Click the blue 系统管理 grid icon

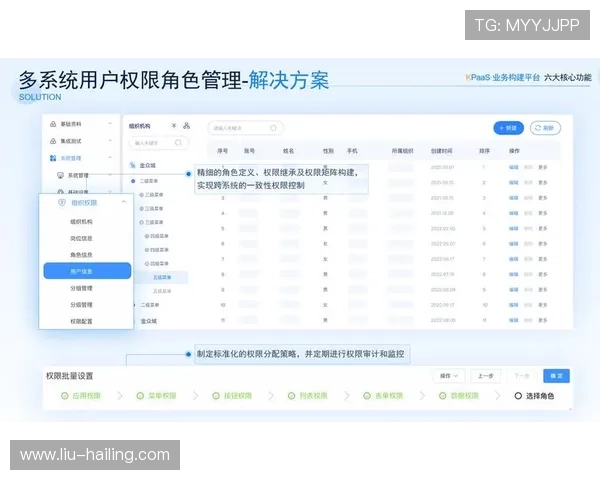(x=53, y=158)
